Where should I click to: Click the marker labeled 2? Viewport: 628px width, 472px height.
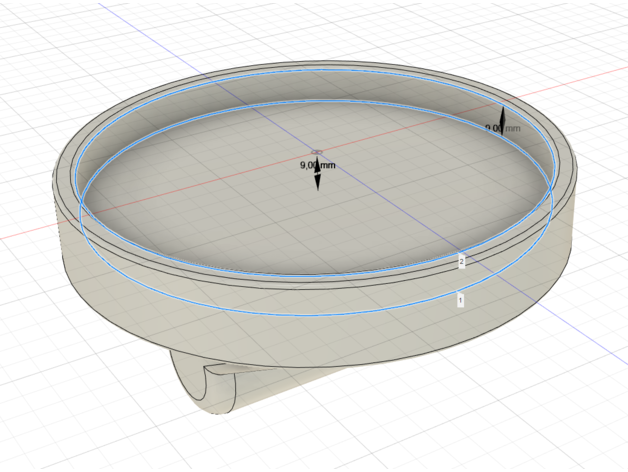point(461,261)
